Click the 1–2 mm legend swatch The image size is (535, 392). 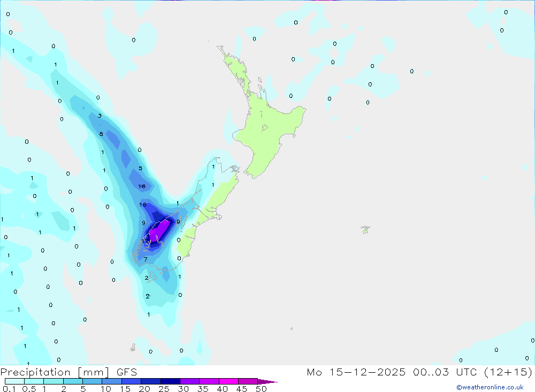click(x=53, y=381)
